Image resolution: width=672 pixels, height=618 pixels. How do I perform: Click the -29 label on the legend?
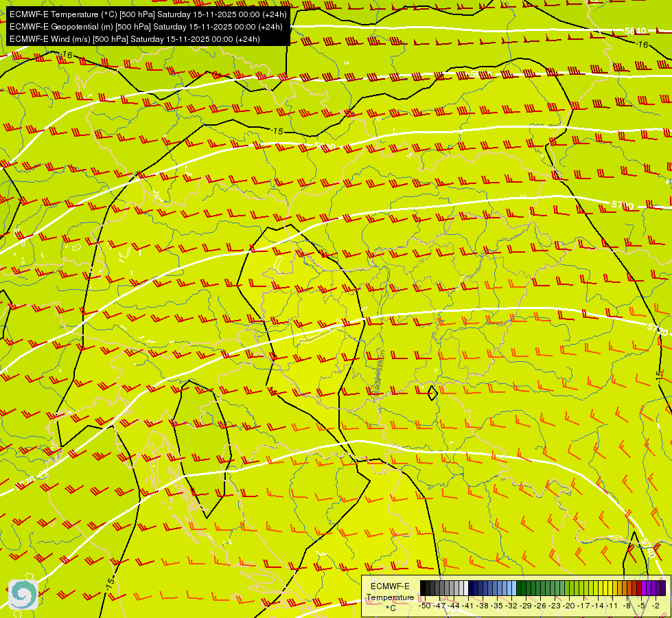coord(526,606)
